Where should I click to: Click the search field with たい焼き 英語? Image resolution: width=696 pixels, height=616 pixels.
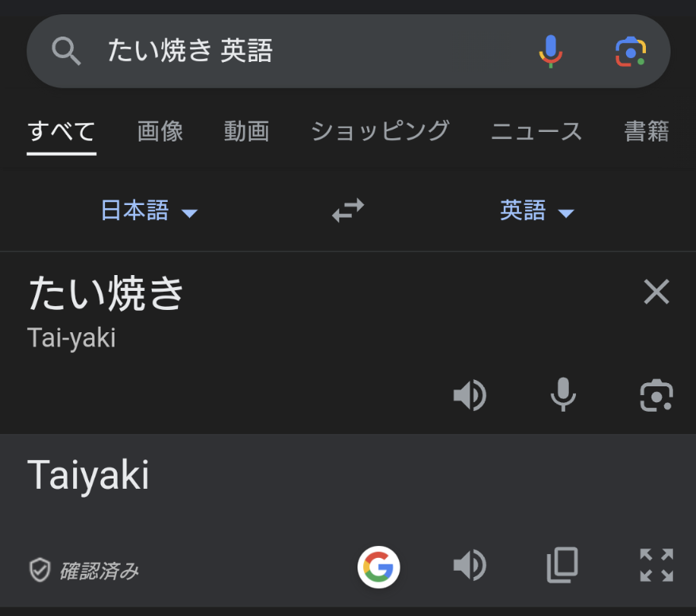pyautogui.click(x=302, y=52)
